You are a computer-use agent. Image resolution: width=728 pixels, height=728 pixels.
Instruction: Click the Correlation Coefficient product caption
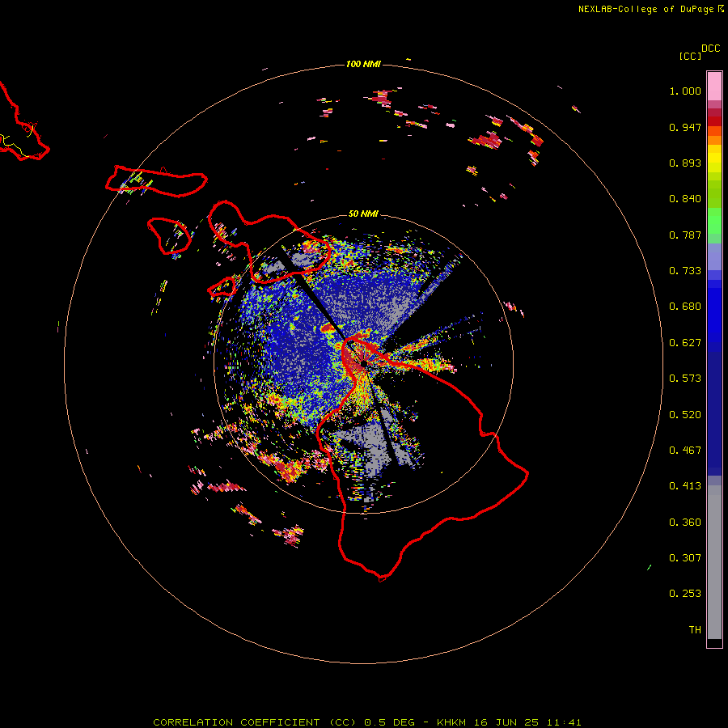point(366,722)
